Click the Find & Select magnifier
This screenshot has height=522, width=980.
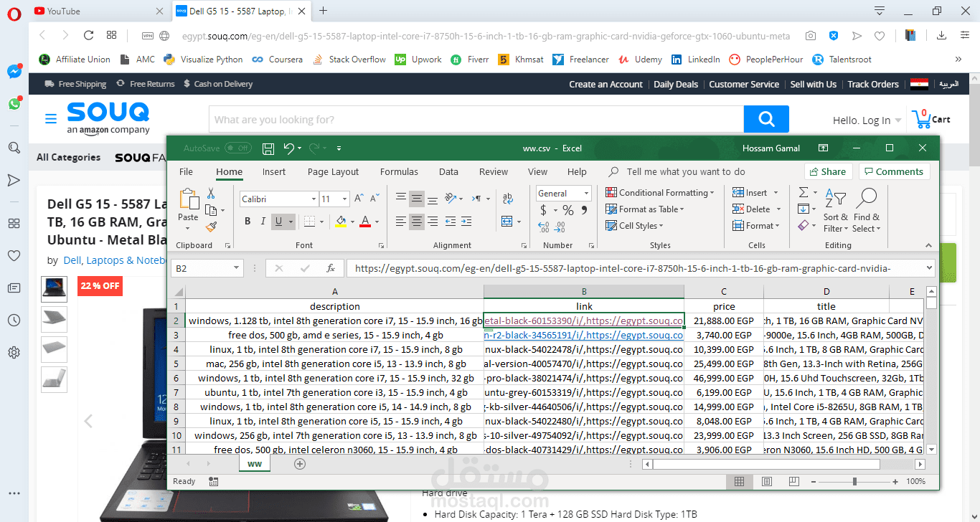866,210
